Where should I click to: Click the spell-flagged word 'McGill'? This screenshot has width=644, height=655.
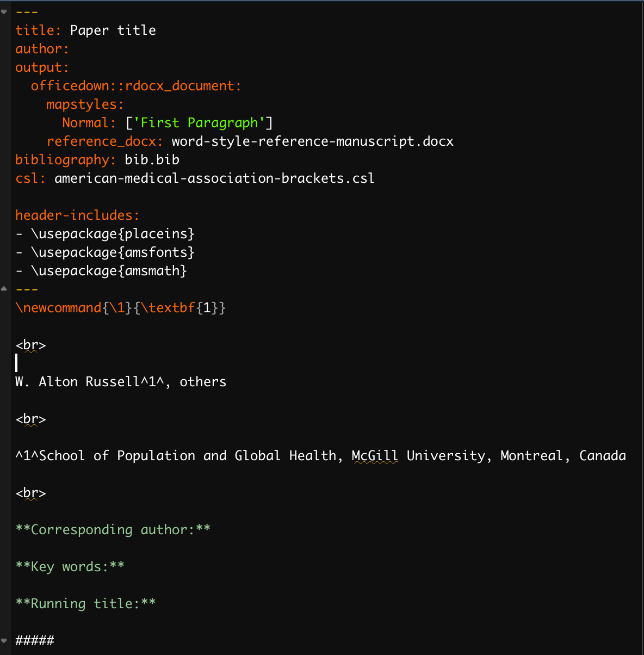[x=375, y=456]
